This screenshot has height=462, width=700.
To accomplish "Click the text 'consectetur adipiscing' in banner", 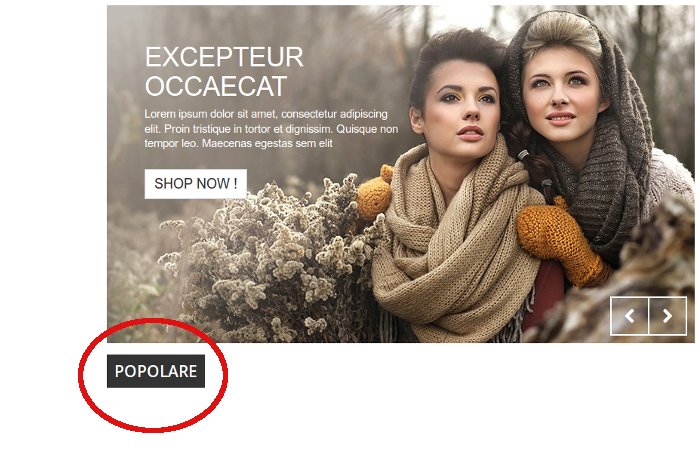I will point(334,114).
